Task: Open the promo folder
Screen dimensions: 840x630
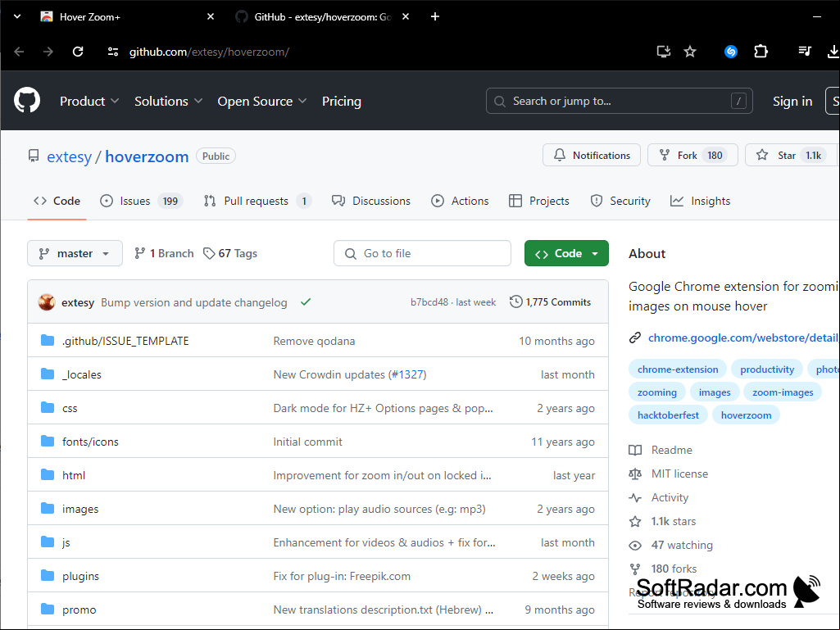Action: click(79, 610)
